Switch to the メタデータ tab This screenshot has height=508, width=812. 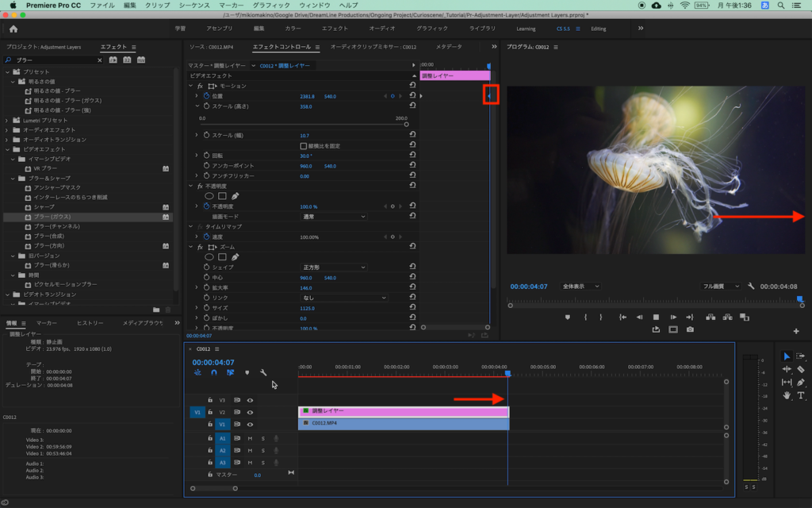[x=449, y=47]
